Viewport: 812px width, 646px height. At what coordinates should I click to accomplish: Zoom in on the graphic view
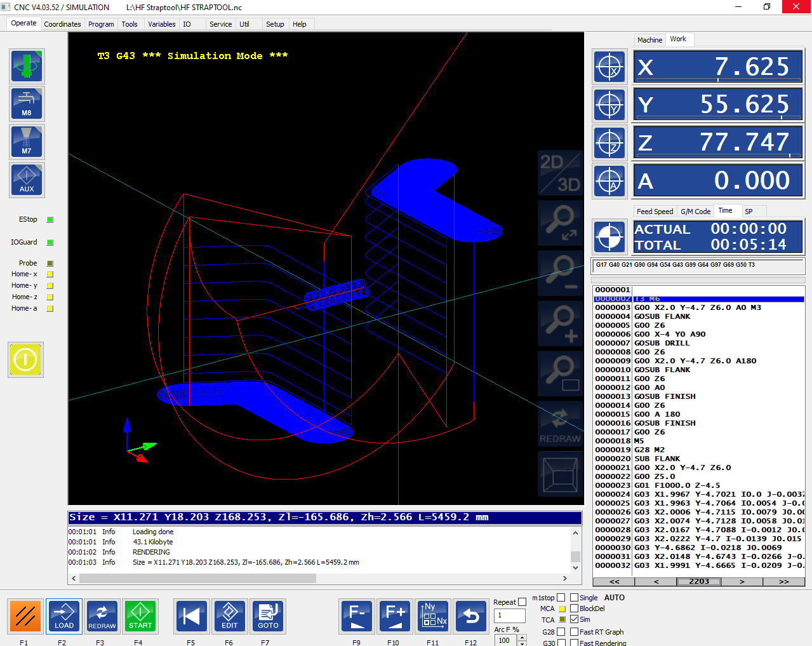[560, 323]
